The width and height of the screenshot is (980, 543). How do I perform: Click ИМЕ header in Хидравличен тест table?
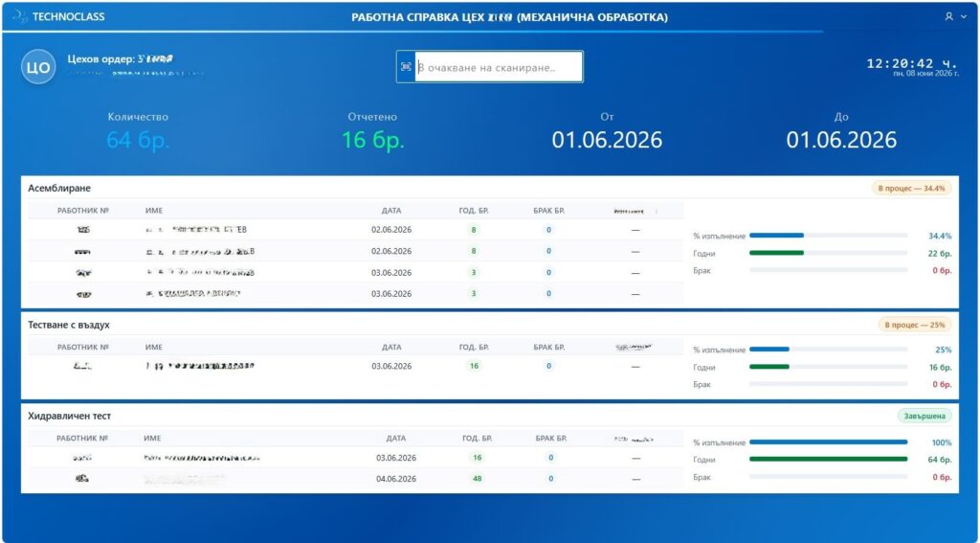click(152, 439)
